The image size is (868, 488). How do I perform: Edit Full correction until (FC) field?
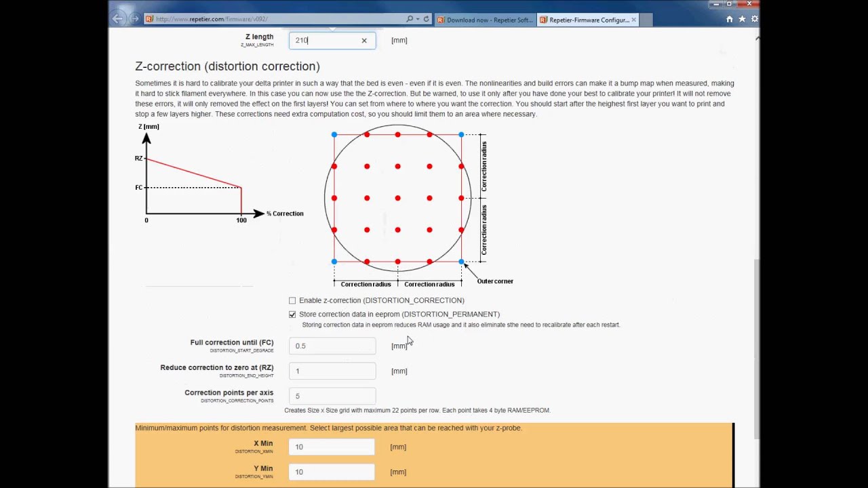coord(332,346)
